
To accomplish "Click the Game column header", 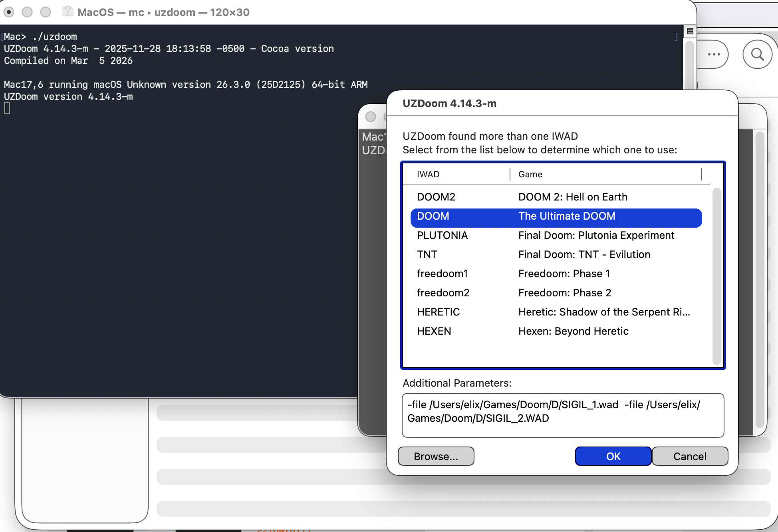I will pos(606,174).
